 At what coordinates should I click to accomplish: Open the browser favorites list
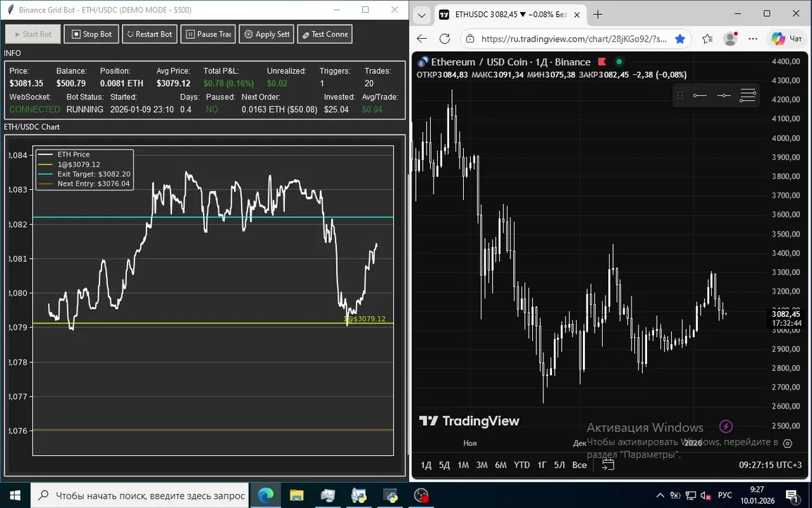point(708,39)
